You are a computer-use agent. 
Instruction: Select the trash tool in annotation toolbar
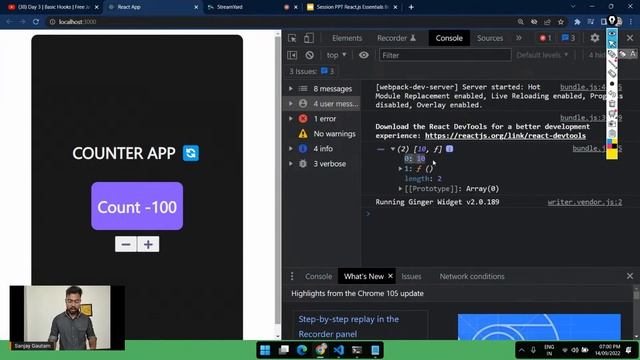[x=612, y=104]
